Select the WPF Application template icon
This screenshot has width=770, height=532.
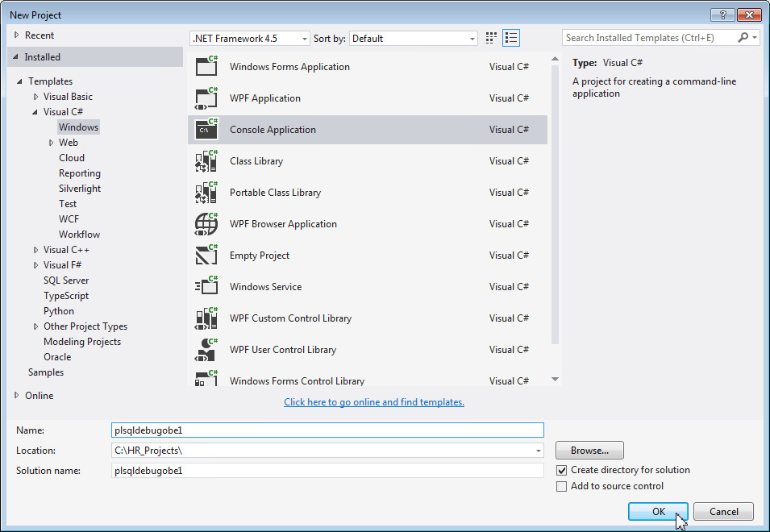click(x=207, y=98)
